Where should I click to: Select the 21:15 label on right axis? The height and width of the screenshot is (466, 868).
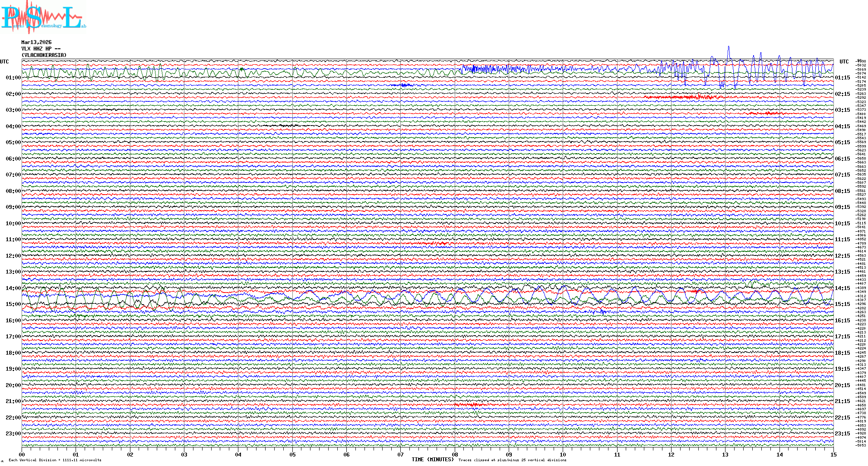pos(842,401)
